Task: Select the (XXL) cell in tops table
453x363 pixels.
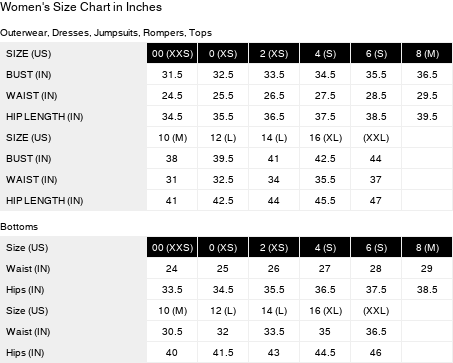Action: coord(376,137)
